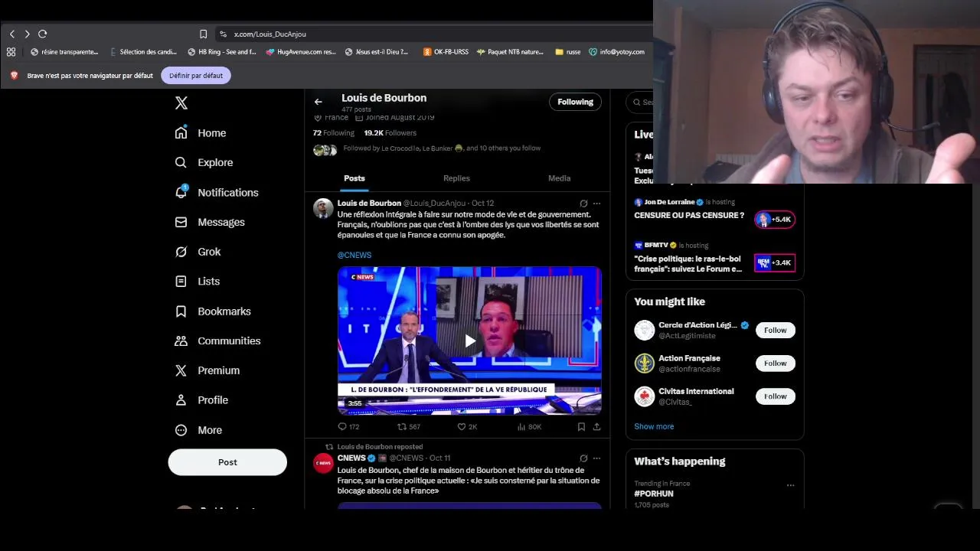Open Bookmarks in sidebar
980x551 pixels.
click(213, 311)
